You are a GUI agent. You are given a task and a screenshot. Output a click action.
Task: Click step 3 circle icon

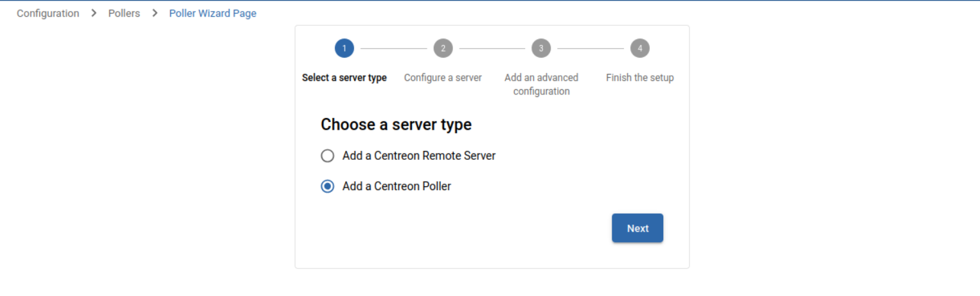pos(541,48)
